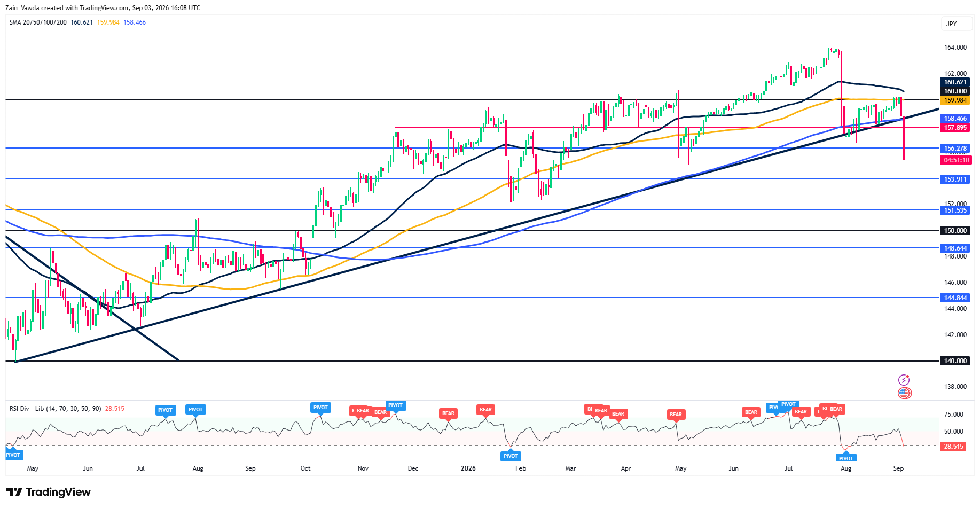This screenshot has width=980, height=508.
Task: Click the blue 158.466 value in SMA legend
Action: tap(135, 22)
